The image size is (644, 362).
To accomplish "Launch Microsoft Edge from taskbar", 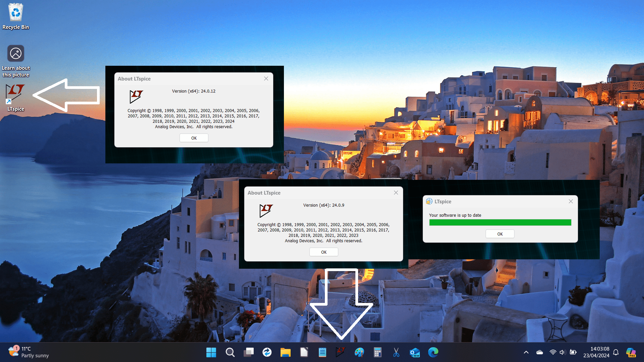I will [x=433, y=352].
